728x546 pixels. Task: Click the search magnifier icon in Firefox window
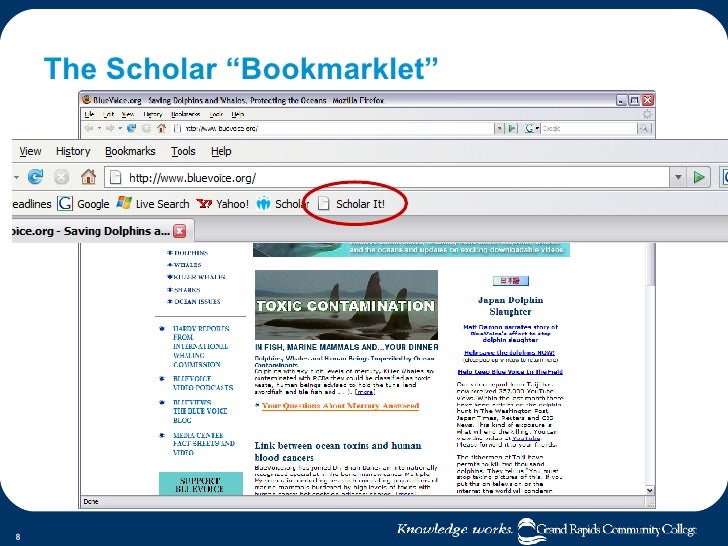644,129
